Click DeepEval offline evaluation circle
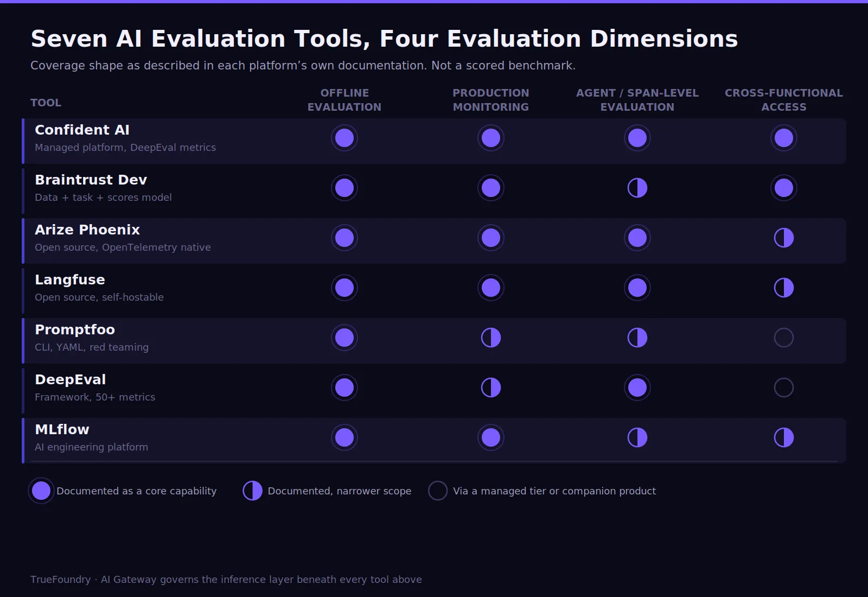 pos(344,388)
